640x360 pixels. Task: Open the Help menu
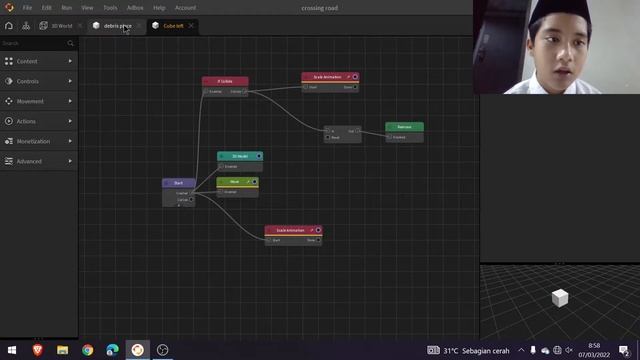click(159, 8)
